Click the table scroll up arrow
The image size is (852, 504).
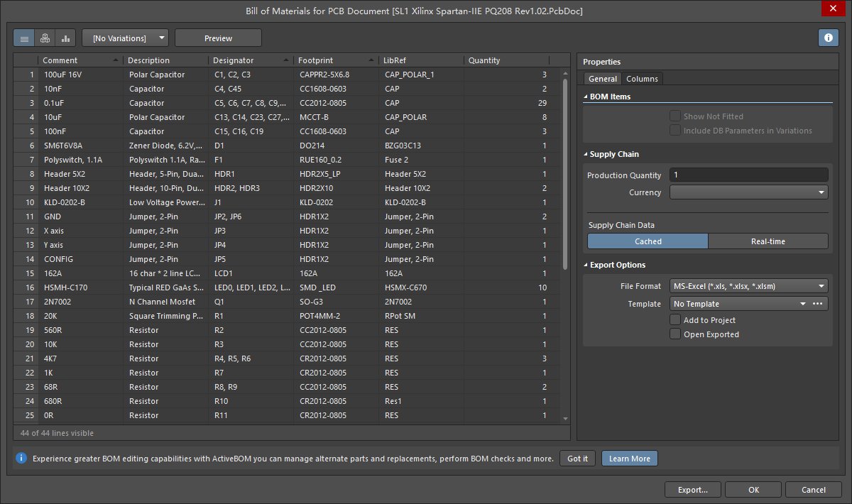coord(566,72)
